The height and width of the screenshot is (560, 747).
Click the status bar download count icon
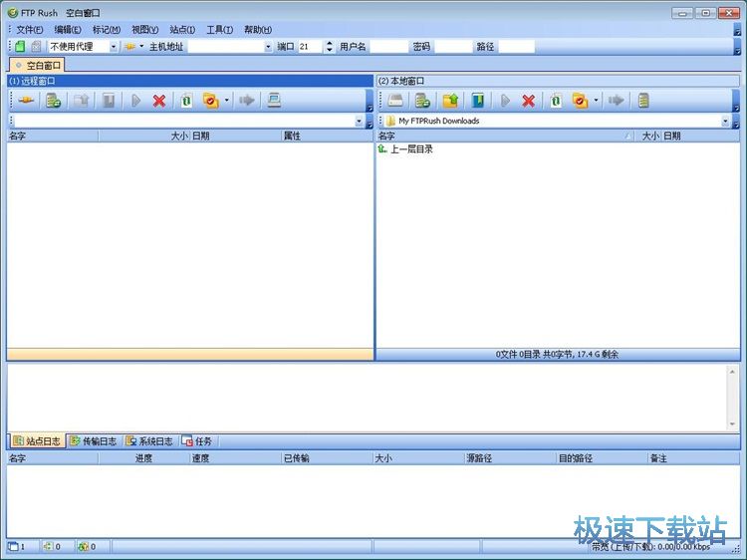[84, 547]
